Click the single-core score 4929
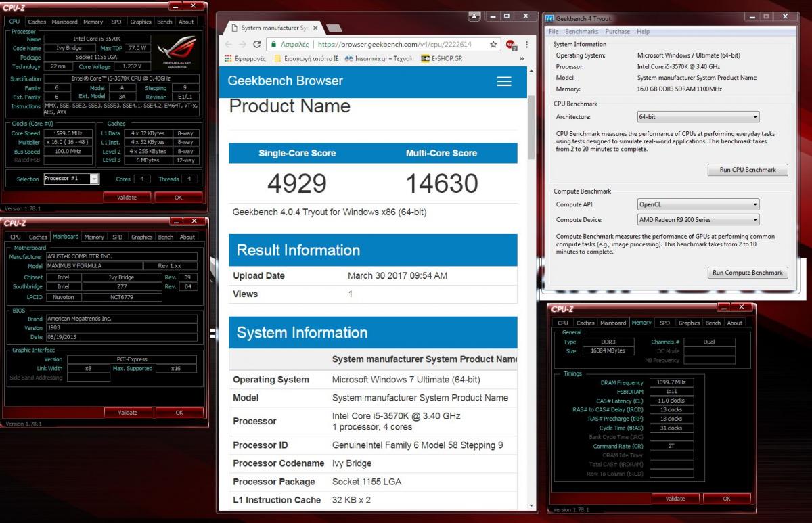The image size is (812, 523). tap(297, 183)
